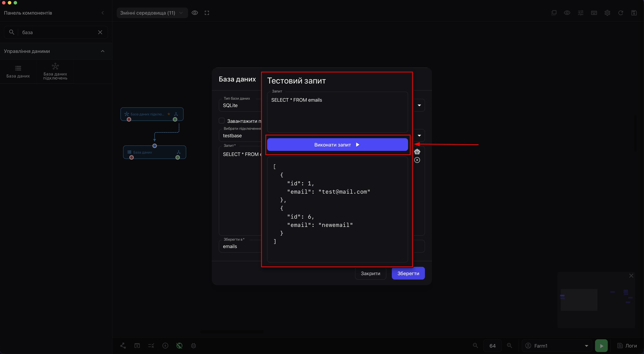Open the Вибрати підключення dropdown arrow
Image resolution: width=644 pixels, height=354 pixels.
tap(419, 136)
